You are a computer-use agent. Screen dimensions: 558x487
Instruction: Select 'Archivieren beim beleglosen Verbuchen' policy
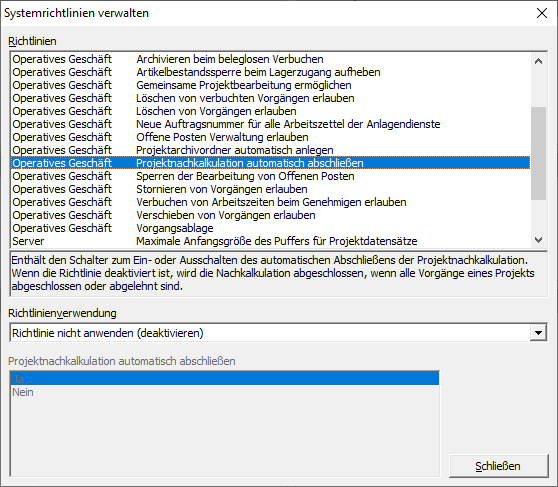click(270, 59)
